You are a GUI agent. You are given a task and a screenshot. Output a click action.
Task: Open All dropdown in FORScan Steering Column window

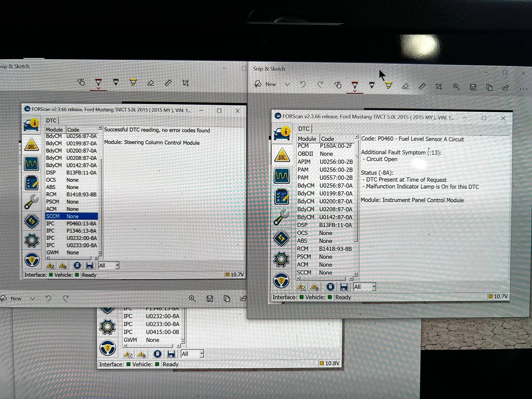click(109, 265)
